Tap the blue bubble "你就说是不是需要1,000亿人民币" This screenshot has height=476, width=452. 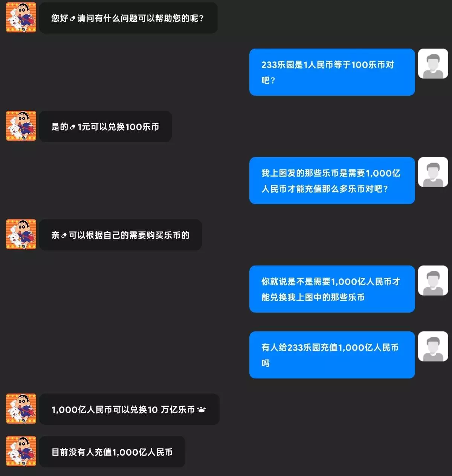point(332,289)
